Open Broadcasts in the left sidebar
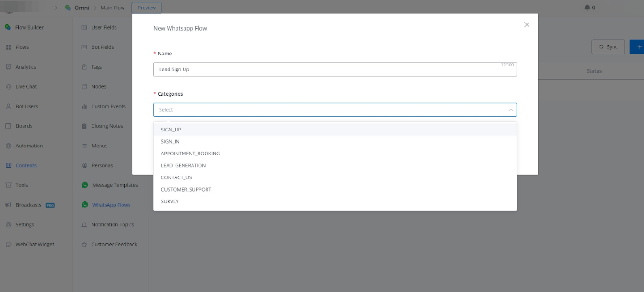Screen dimensions: 644x292 coord(28,205)
